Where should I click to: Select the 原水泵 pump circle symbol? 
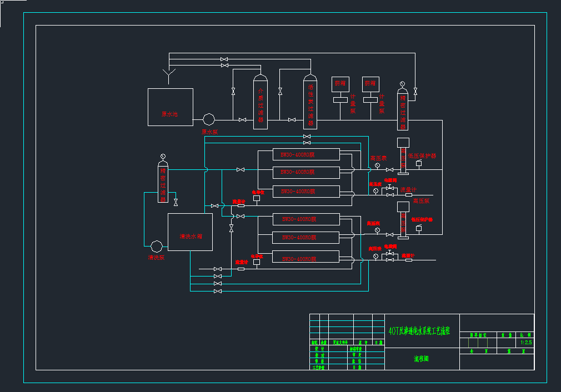pos(209,119)
